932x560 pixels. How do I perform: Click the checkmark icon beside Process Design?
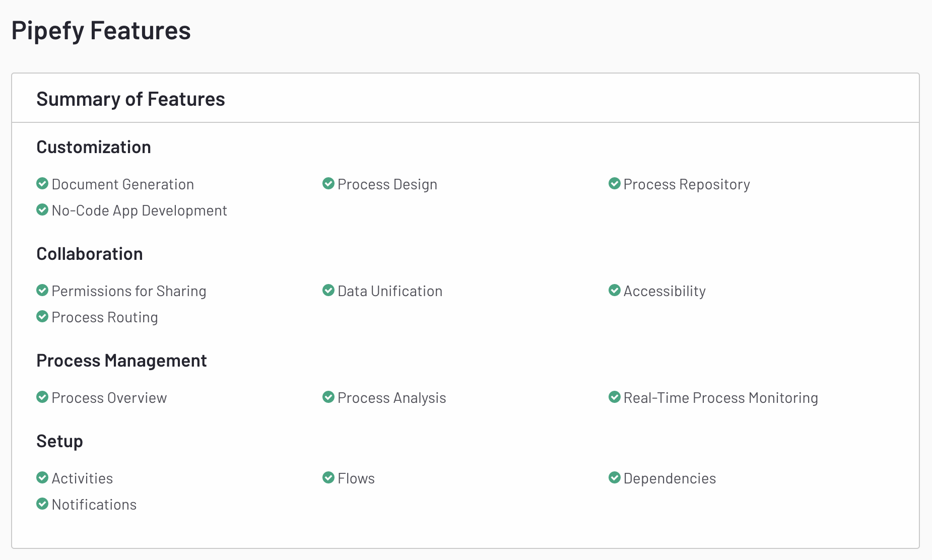click(x=328, y=184)
